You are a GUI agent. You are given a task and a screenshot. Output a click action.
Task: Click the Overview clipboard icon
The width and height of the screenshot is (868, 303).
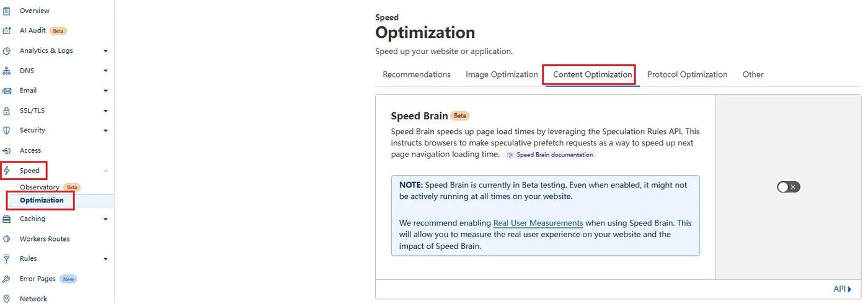(x=6, y=11)
